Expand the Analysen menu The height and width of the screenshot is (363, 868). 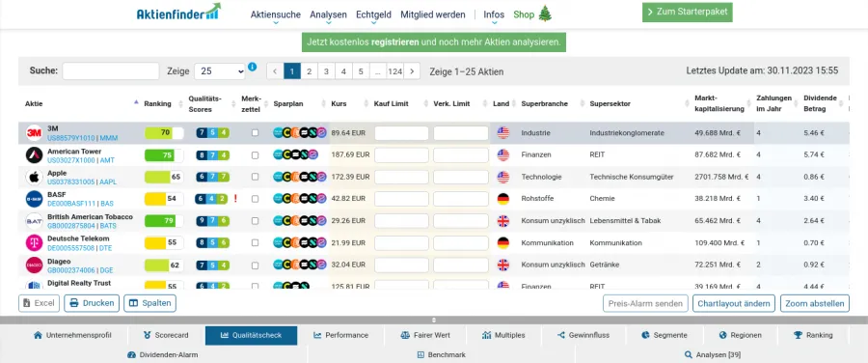click(x=328, y=14)
